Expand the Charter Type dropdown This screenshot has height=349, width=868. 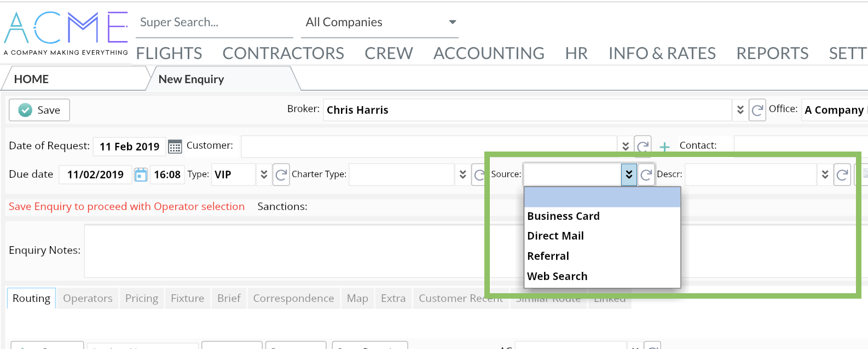(x=462, y=174)
